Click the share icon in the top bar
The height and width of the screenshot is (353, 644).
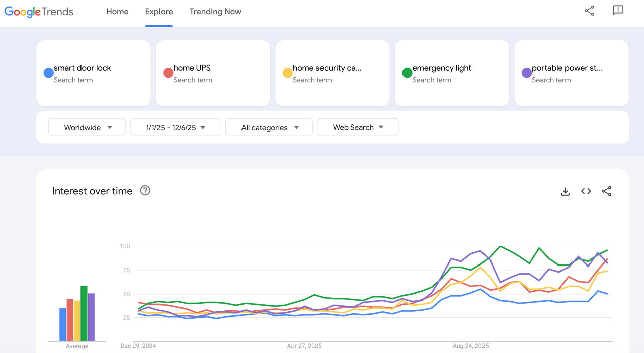pos(589,11)
